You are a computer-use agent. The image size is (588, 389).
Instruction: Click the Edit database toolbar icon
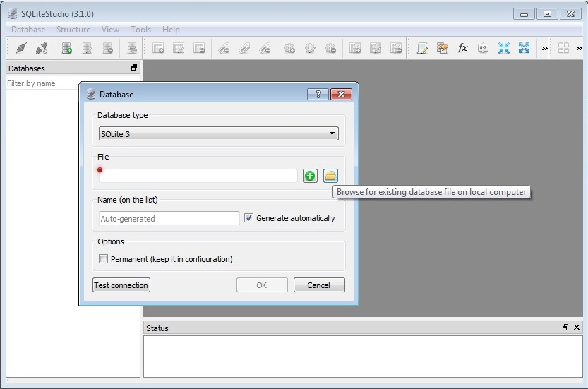88,48
